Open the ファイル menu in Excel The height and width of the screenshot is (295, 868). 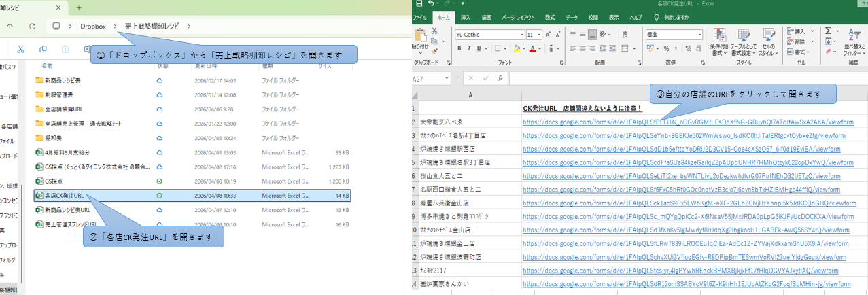pyautogui.click(x=419, y=18)
